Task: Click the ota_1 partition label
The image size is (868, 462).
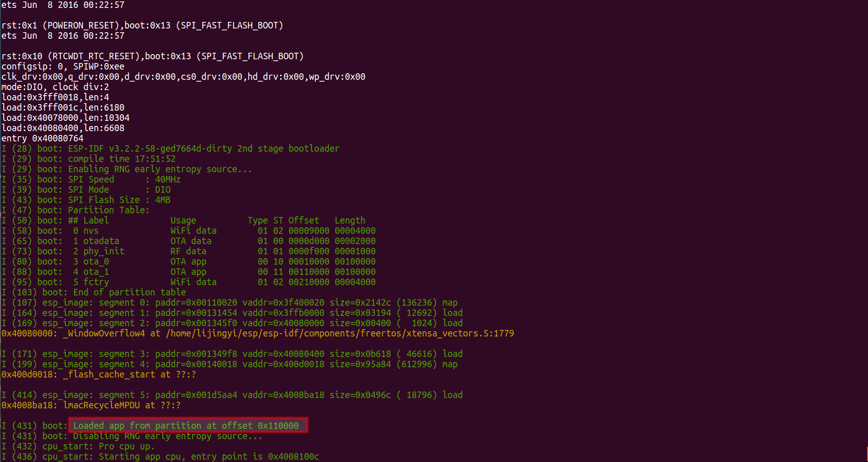Action: [x=96, y=272]
